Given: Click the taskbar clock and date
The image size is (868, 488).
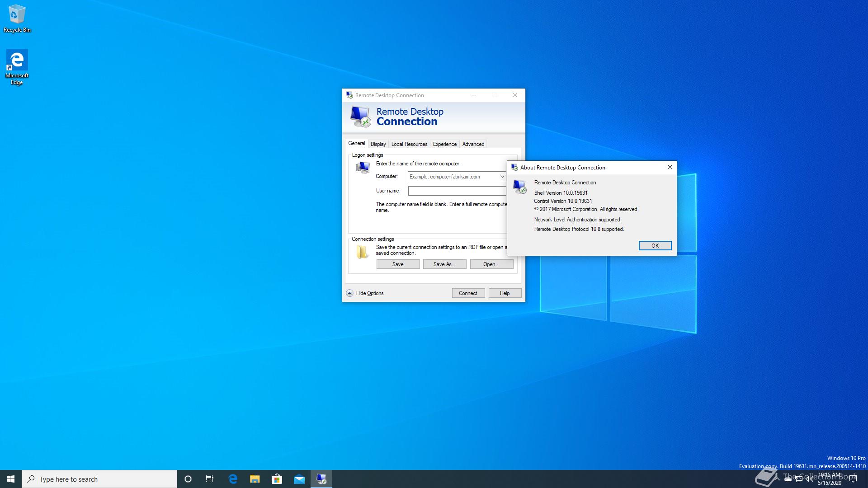Looking at the screenshot, I should (830, 479).
